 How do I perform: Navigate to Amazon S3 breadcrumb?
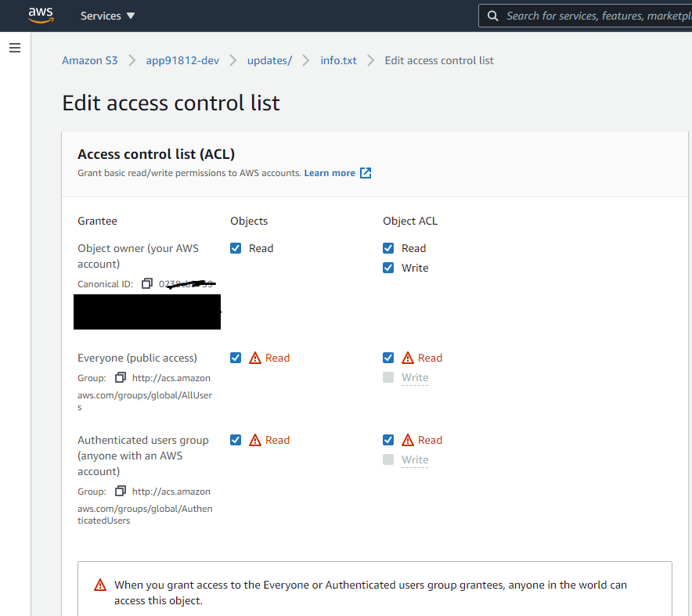click(x=89, y=60)
